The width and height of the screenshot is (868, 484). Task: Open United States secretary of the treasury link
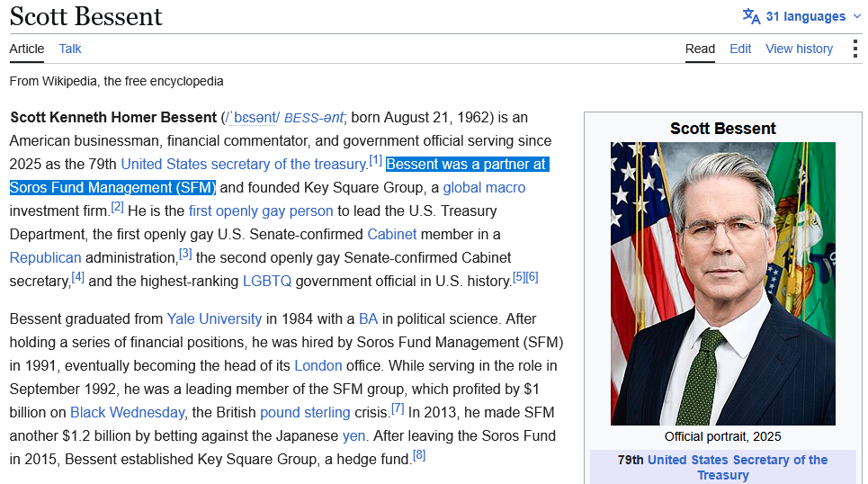coord(244,164)
